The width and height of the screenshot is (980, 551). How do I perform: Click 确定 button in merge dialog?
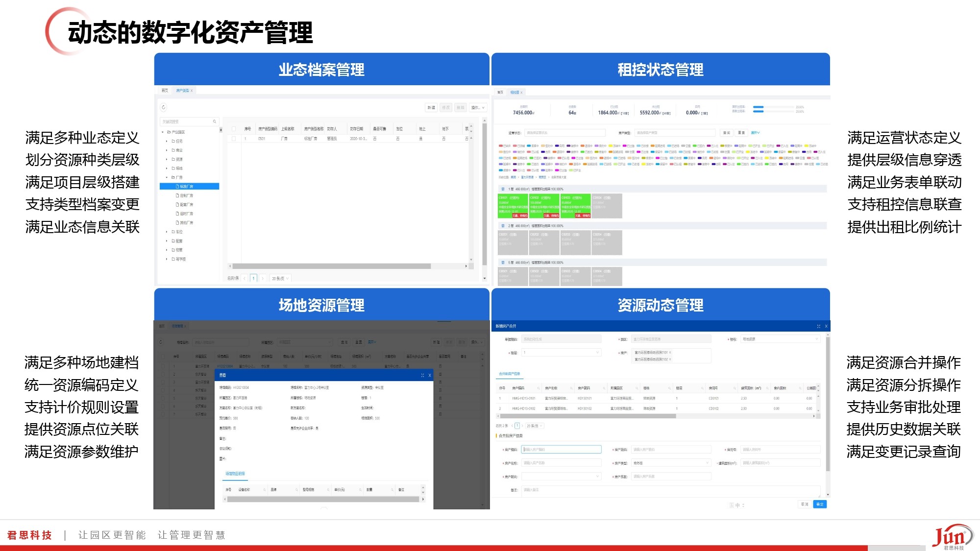[820, 504]
